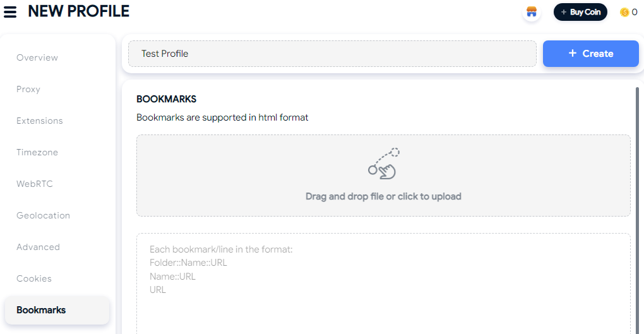Screen dimensions: 644x334
Task: Click the gold coin balance icon
Action: click(624, 13)
